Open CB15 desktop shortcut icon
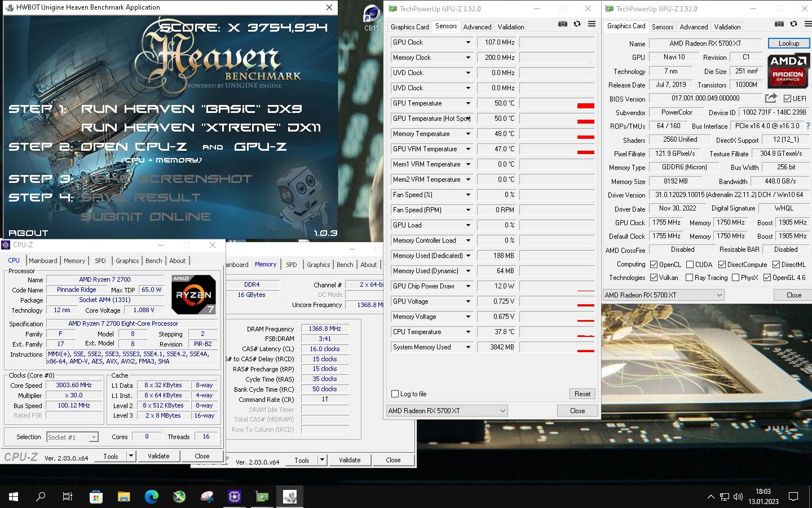Viewport: 812px width, 508px height. point(372,17)
